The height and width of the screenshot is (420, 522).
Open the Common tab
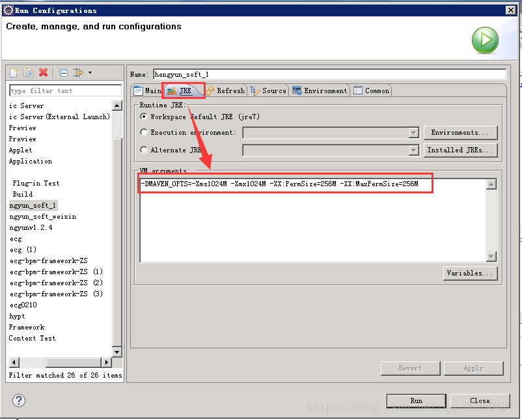(372, 91)
